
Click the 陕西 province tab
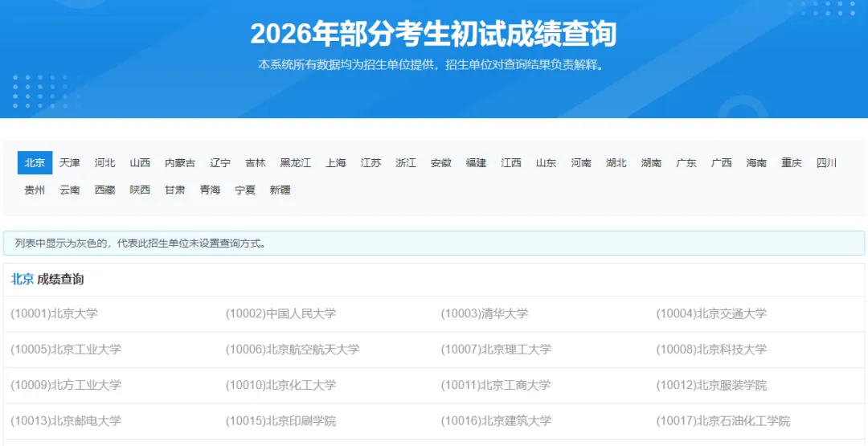click(140, 190)
